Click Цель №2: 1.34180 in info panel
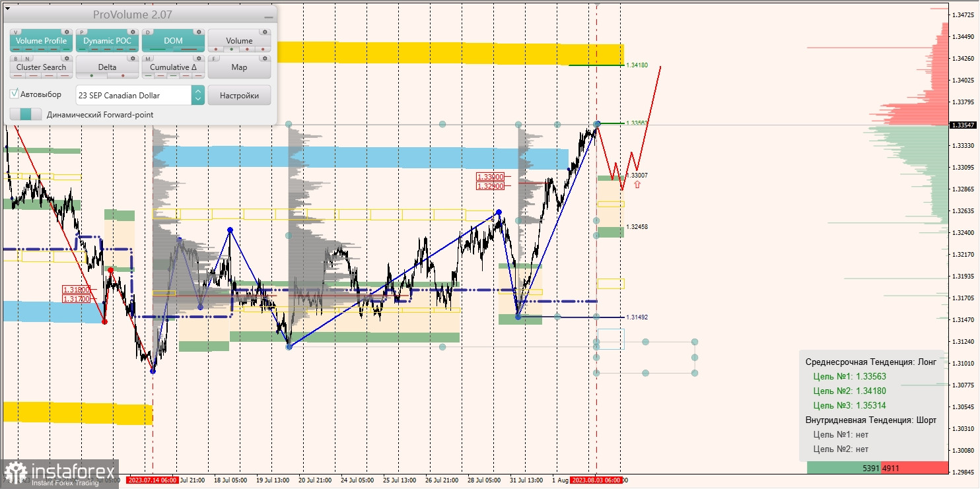 (x=849, y=391)
